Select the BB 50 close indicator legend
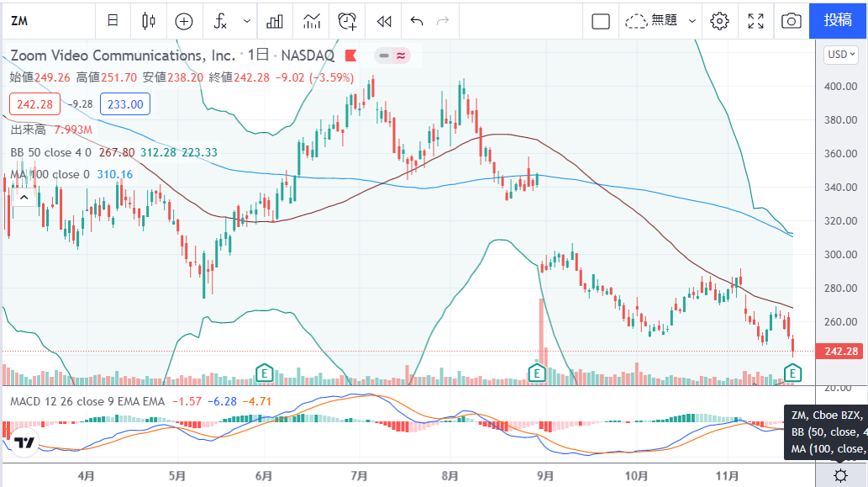Screen dimensions: 868x487 pos(50,152)
